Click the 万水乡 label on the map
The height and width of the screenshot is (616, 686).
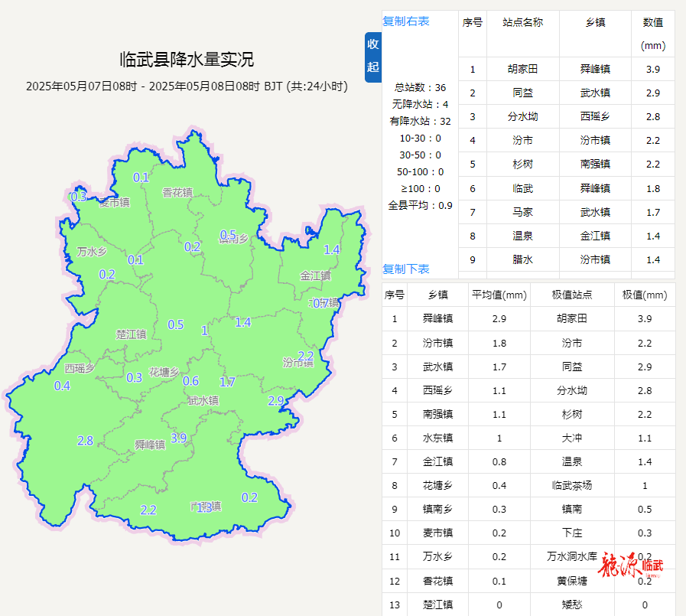91,252
